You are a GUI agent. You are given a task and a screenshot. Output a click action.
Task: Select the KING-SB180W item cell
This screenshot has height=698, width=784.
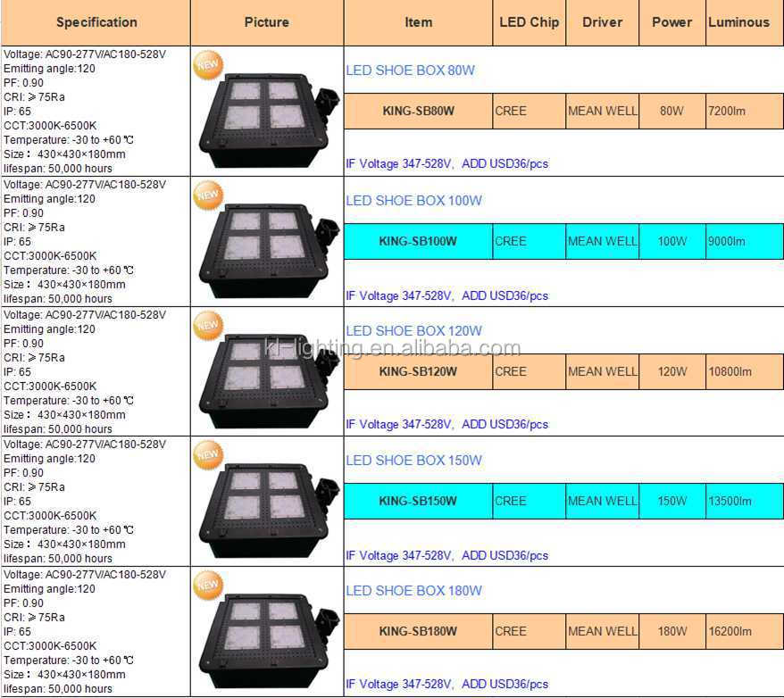419,632
